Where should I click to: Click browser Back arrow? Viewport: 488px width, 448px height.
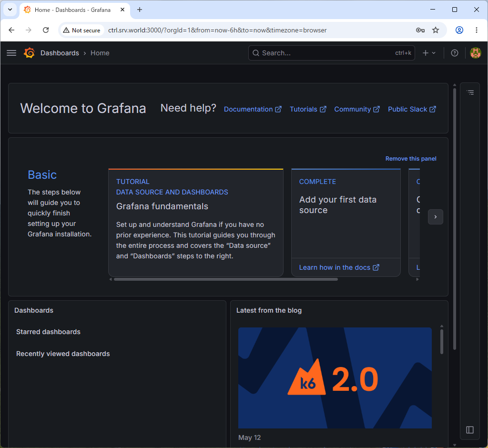click(x=11, y=30)
